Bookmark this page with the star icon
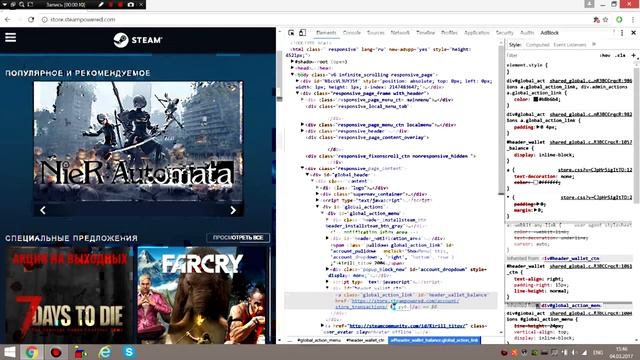Viewport: 640px width, 360px height. (x=605, y=19)
